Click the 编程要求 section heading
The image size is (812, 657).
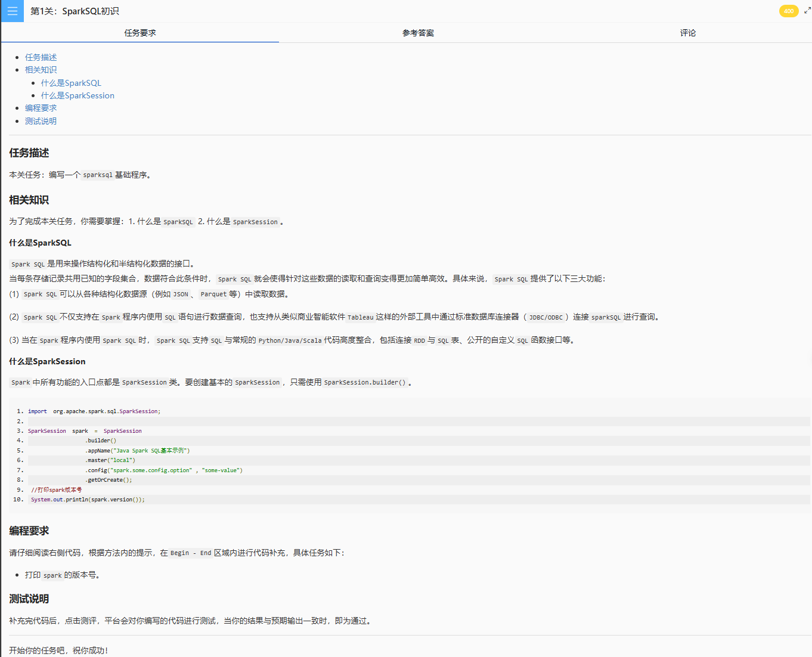(29, 531)
